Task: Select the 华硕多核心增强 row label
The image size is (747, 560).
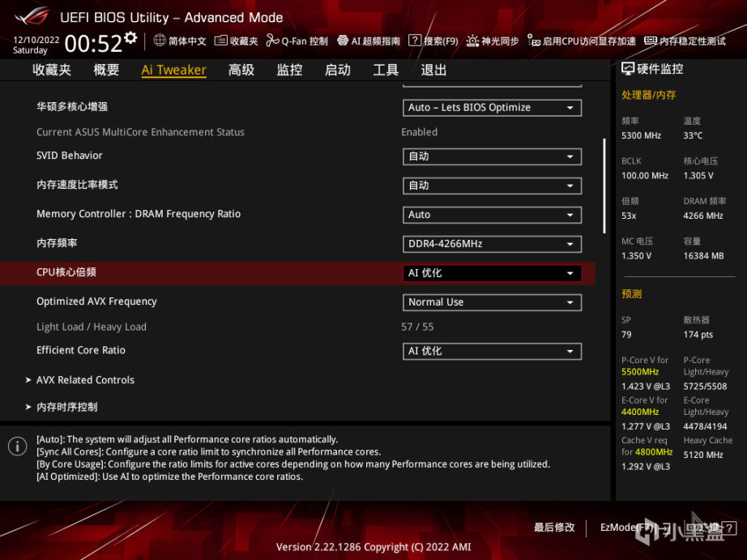Action: 72,107
